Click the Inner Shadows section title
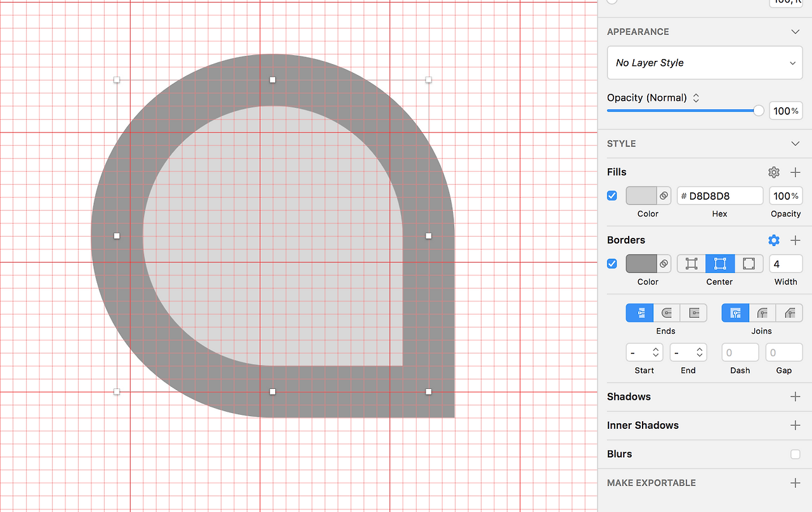 (x=643, y=425)
